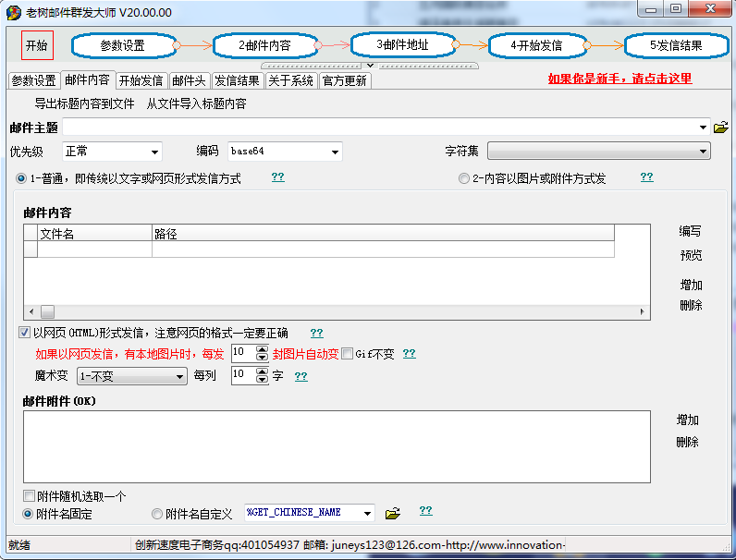This screenshot has width=736, height=560.
Task: Click 编写 to compose mail content
Action: 691,231
